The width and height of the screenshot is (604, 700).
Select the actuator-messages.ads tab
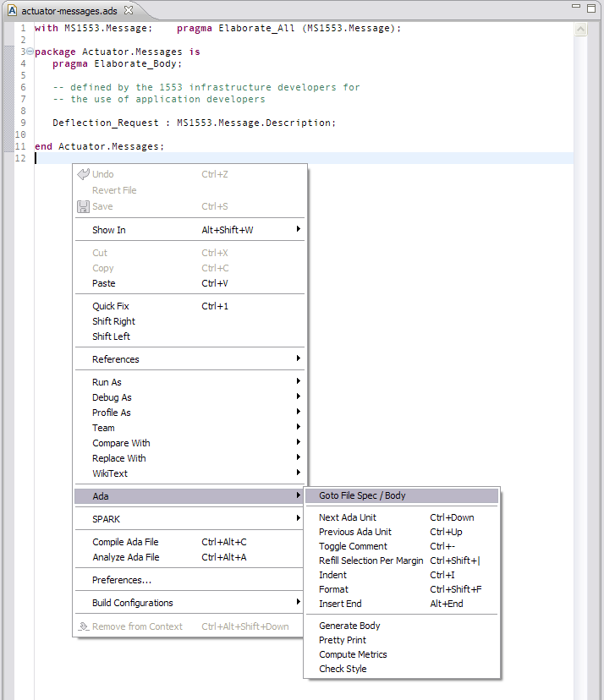point(69,11)
